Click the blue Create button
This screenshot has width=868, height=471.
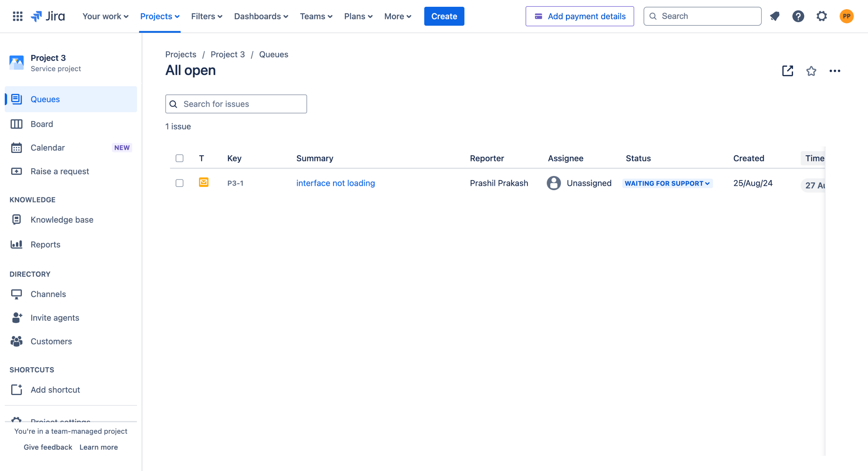pos(444,16)
